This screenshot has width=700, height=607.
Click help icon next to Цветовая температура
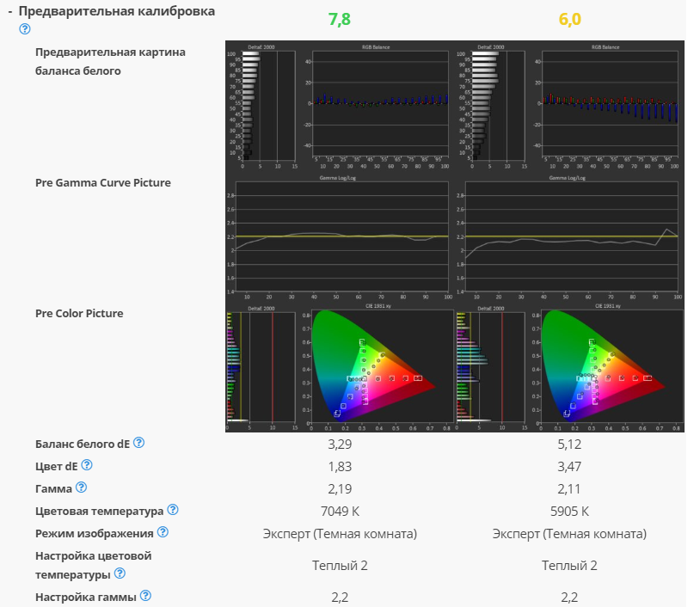173,510
